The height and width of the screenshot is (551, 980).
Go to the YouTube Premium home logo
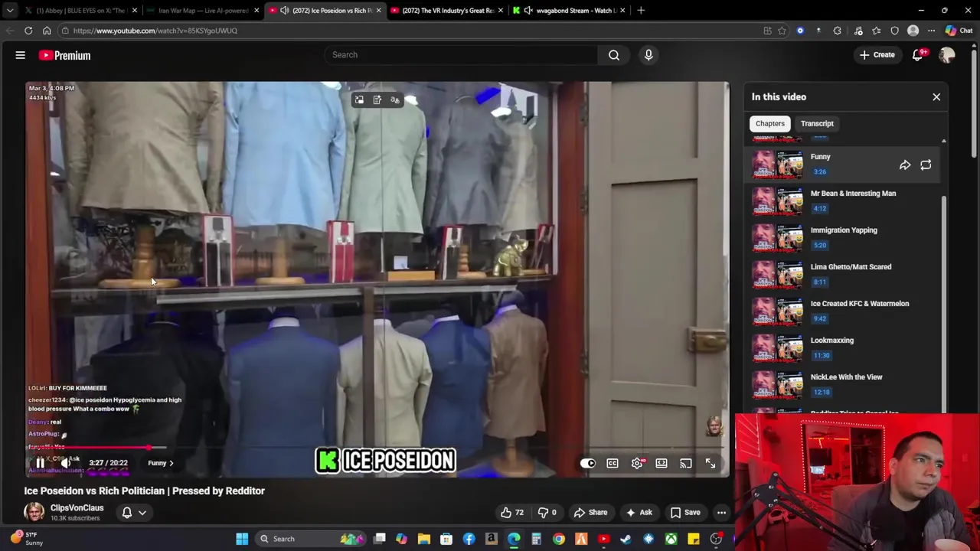click(x=65, y=55)
